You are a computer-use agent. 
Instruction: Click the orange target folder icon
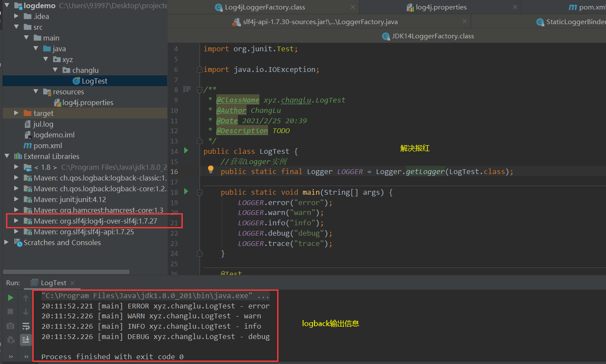pos(28,113)
